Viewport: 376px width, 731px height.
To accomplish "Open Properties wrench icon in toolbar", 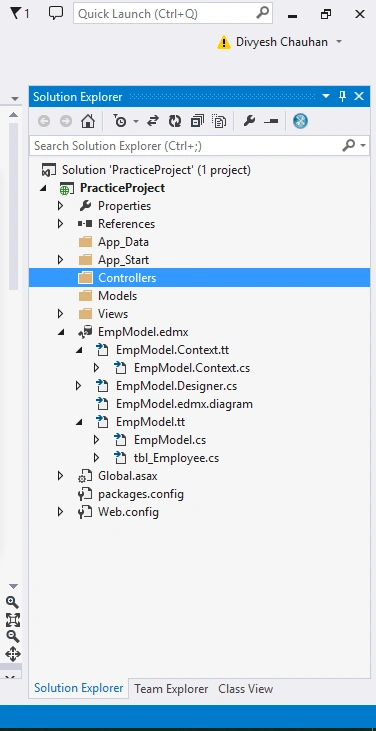I will click(x=249, y=122).
